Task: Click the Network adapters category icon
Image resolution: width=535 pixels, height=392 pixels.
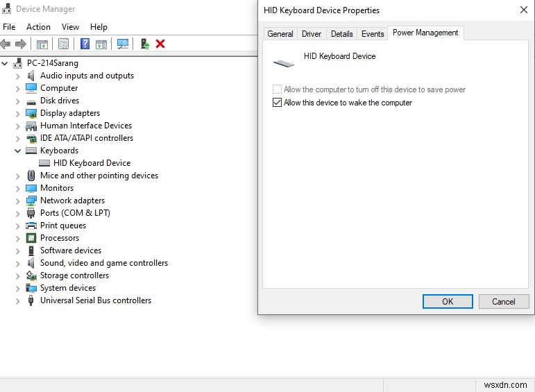Action: tap(31, 201)
